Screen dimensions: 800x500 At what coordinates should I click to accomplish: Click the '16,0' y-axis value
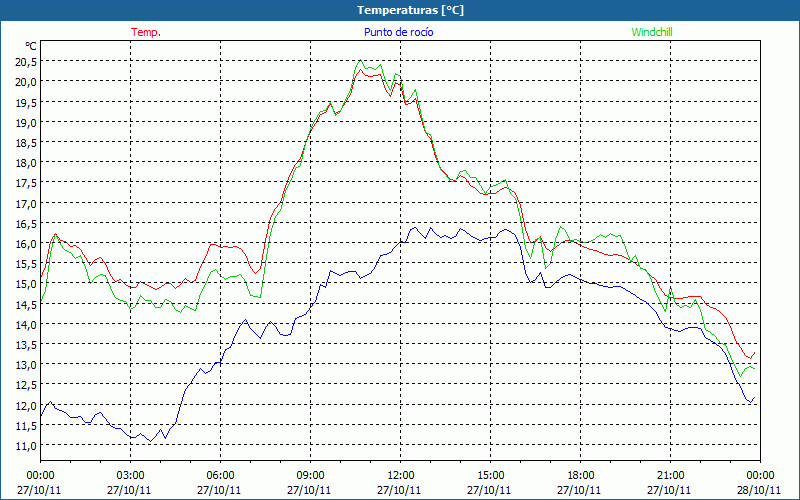click(26, 243)
